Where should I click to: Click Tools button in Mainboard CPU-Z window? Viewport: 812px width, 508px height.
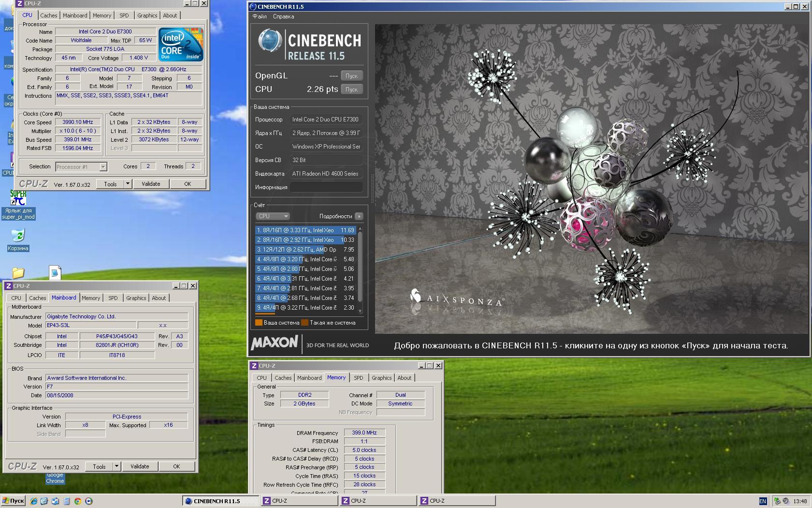tap(99, 467)
